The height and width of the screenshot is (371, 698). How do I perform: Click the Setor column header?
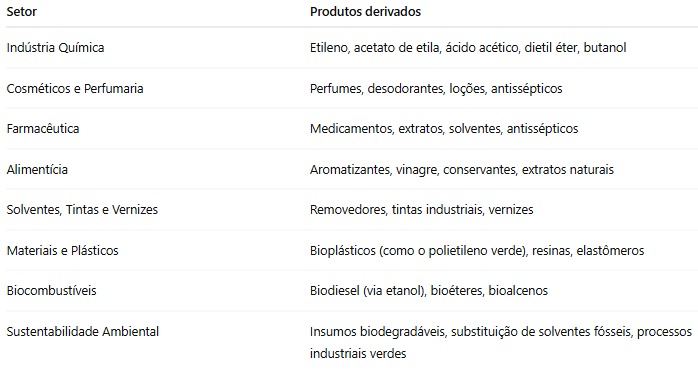[x=21, y=12]
